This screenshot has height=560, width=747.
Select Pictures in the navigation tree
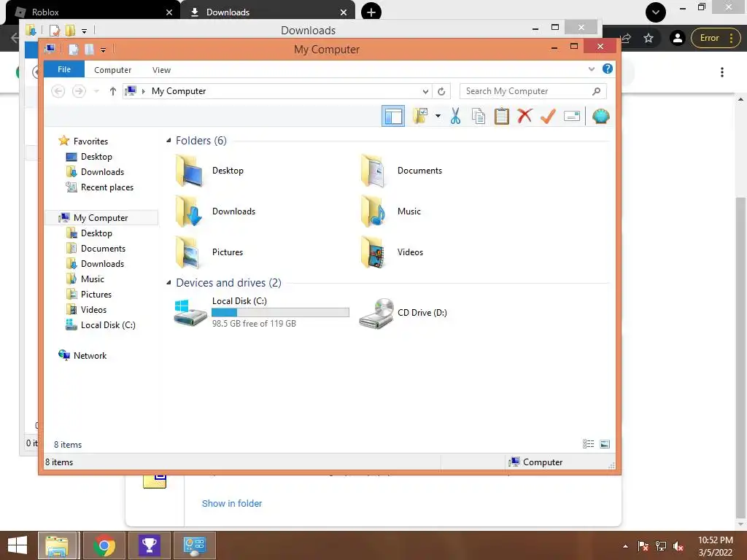(88, 295)
